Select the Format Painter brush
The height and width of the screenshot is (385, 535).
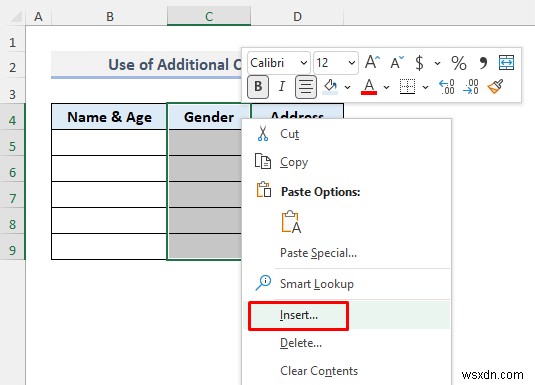pyautogui.click(x=495, y=87)
